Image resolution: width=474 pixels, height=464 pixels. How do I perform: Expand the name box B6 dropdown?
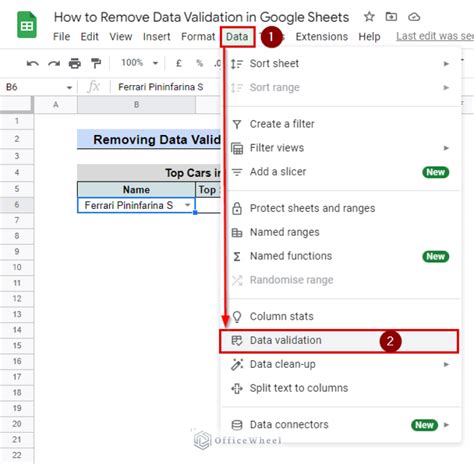click(69, 88)
